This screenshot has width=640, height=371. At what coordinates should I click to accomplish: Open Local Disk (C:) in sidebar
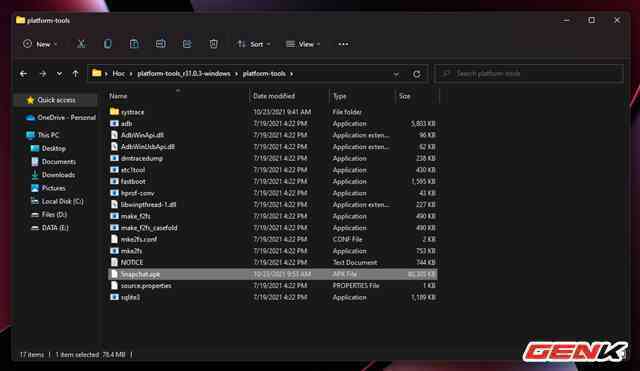coord(58,201)
